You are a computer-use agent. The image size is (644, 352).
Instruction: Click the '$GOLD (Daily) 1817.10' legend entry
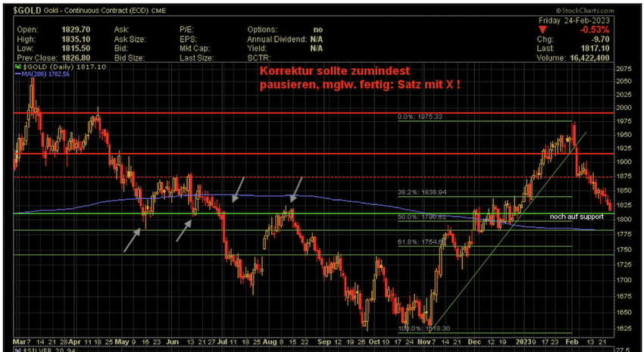pyautogui.click(x=63, y=67)
